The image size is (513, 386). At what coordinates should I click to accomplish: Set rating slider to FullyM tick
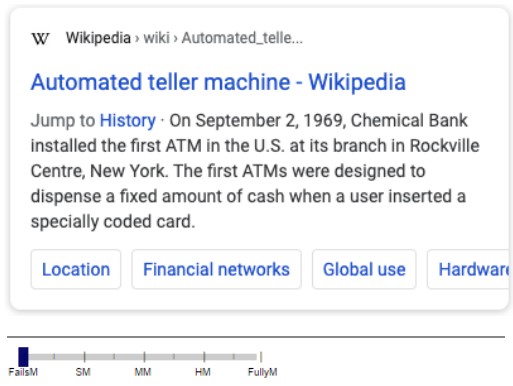[261, 357]
